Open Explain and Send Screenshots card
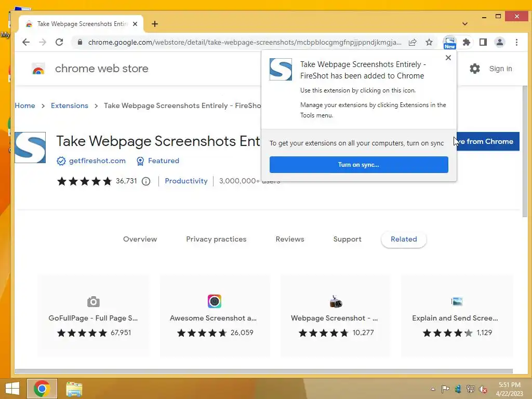The width and height of the screenshot is (532, 399). coord(457,315)
